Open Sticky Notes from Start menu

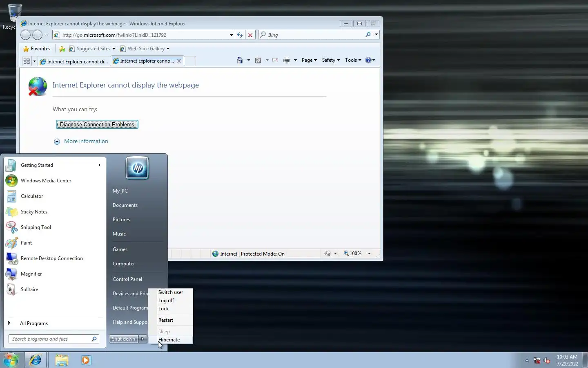click(x=55, y=212)
